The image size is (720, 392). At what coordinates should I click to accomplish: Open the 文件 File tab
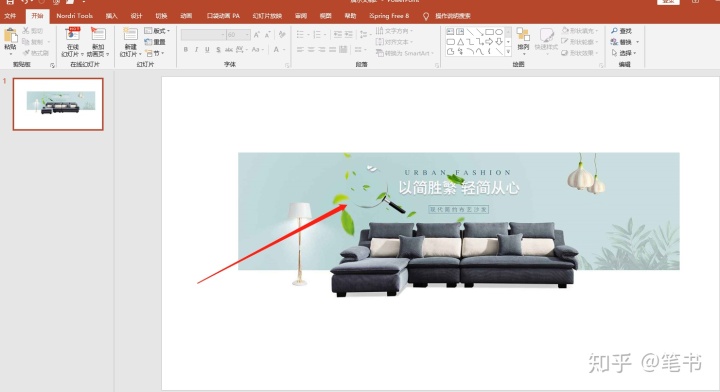click(10, 16)
